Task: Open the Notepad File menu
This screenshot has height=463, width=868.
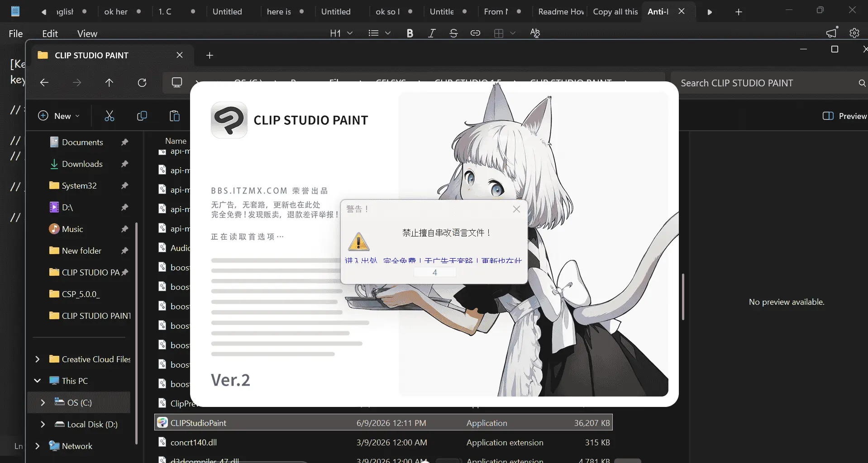Action: coord(16,33)
